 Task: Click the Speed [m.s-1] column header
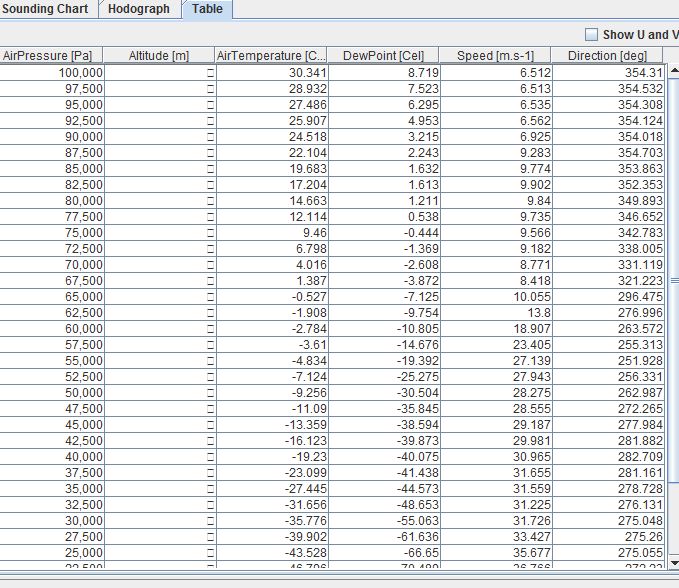coord(498,56)
